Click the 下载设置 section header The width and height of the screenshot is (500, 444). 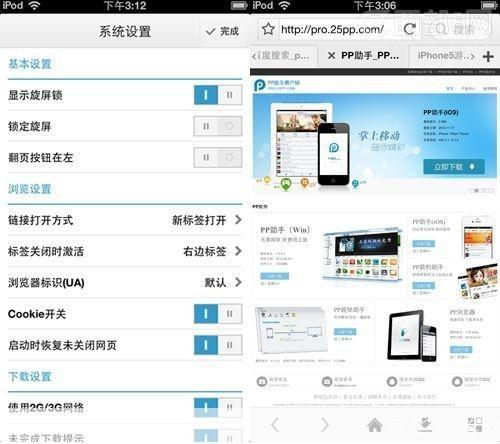pos(30,377)
